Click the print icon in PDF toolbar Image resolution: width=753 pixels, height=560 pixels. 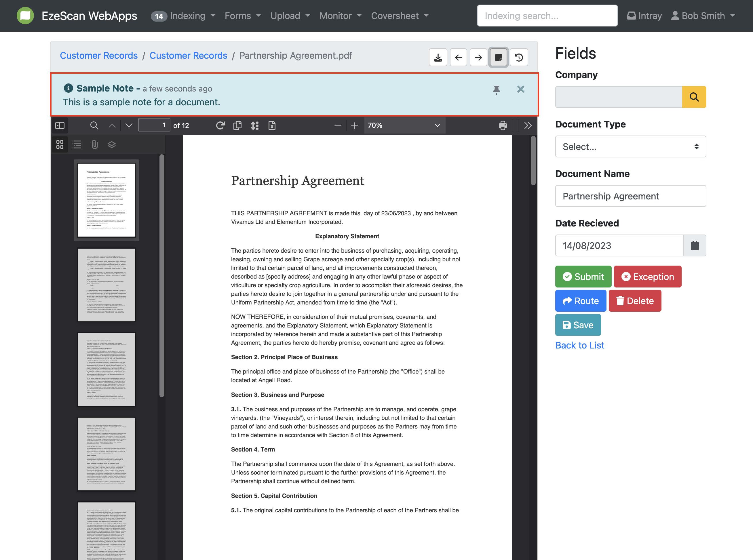click(x=503, y=125)
